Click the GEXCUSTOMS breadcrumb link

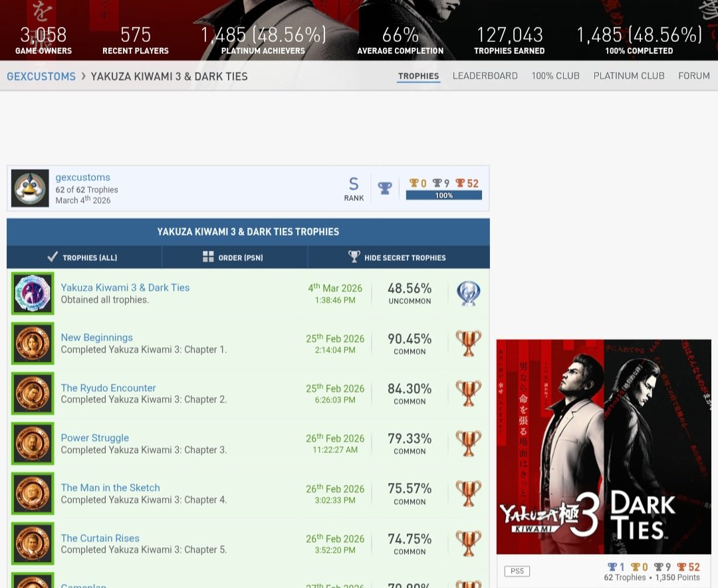pyautogui.click(x=41, y=76)
